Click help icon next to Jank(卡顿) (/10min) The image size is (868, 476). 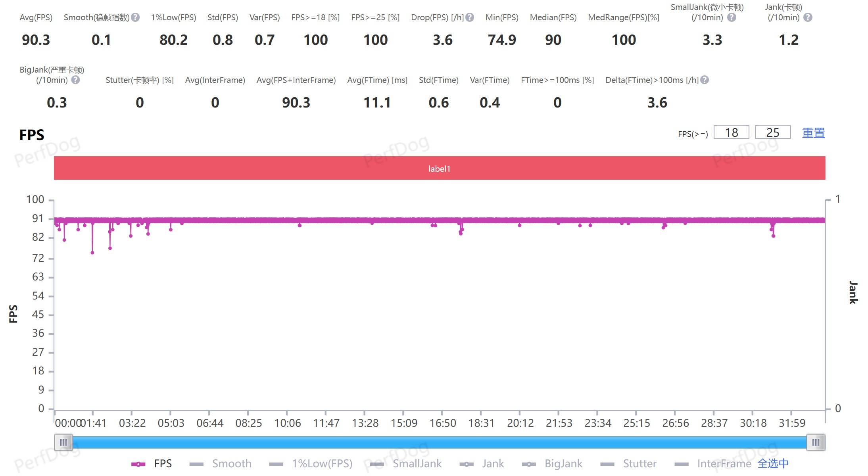click(808, 17)
